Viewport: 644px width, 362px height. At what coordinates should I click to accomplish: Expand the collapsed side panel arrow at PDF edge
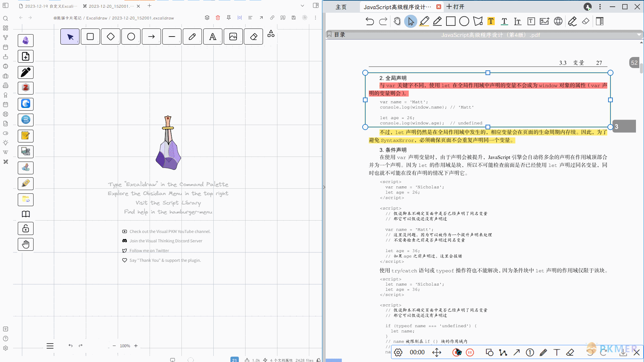[x=324, y=187]
